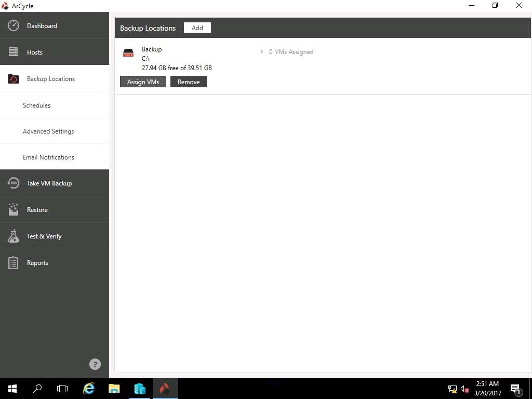Open taskbar search magnifier

37,389
